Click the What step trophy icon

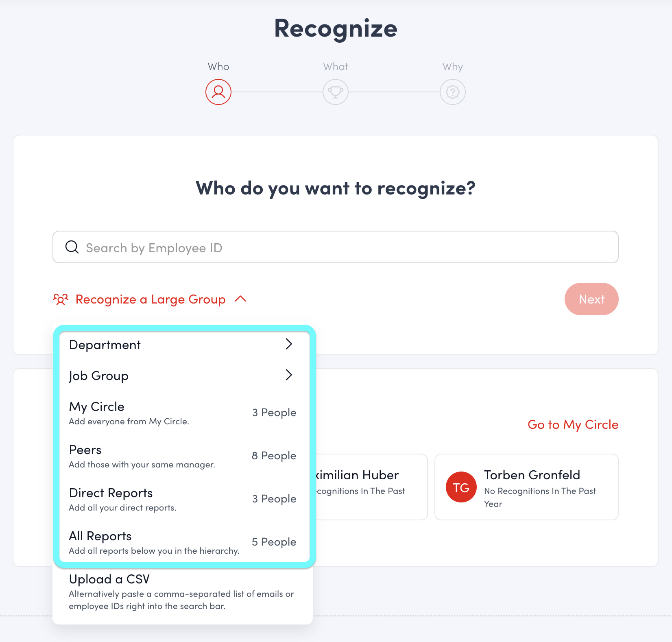pos(336,92)
